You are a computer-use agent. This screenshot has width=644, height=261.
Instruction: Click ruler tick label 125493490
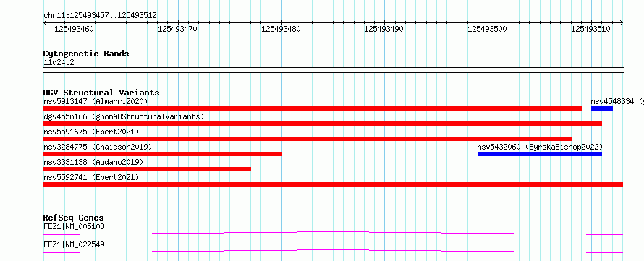click(x=384, y=29)
